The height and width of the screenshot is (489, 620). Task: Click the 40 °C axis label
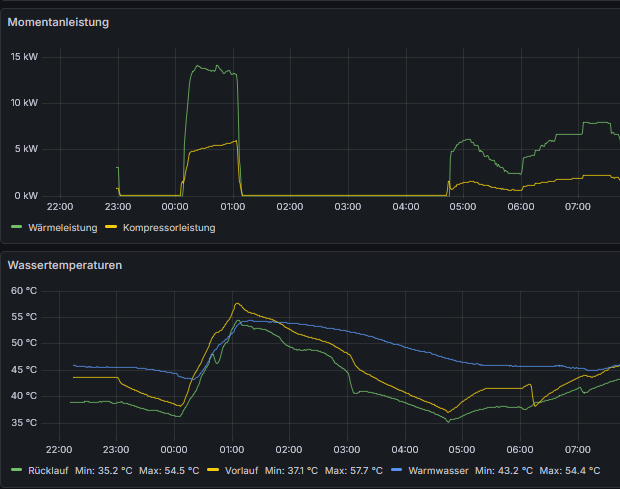24,396
